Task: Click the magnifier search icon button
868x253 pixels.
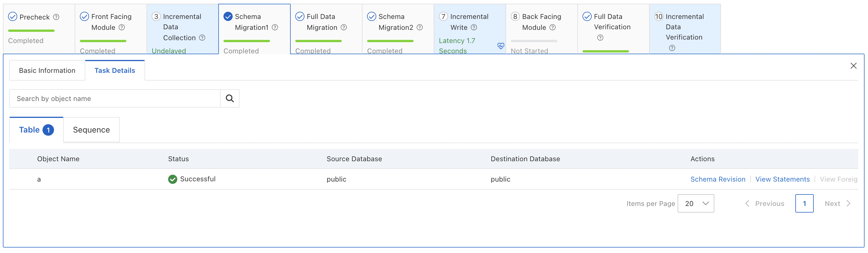Action: tap(229, 98)
